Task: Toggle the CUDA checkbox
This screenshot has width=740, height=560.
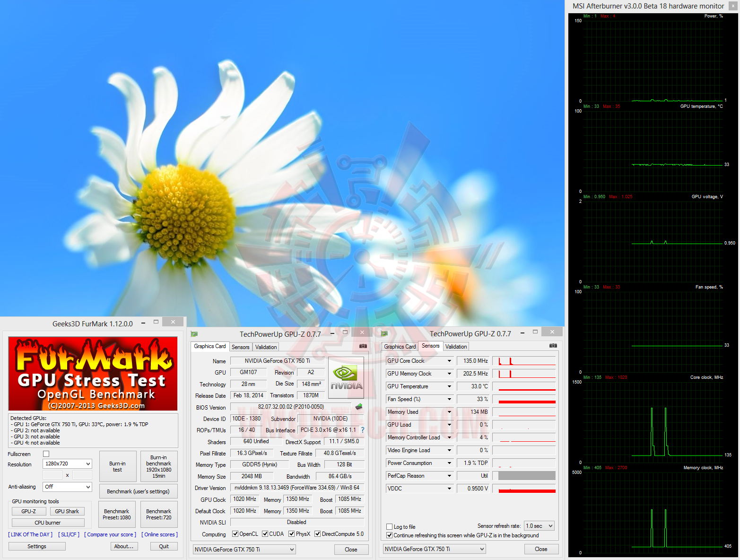Action: [265, 534]
